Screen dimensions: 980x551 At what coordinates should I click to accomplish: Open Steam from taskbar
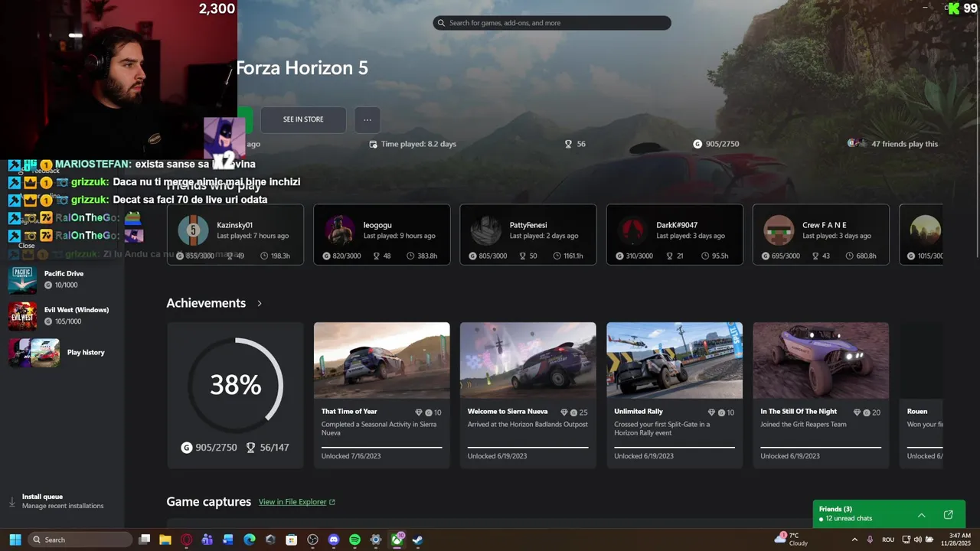coord(417,540)
